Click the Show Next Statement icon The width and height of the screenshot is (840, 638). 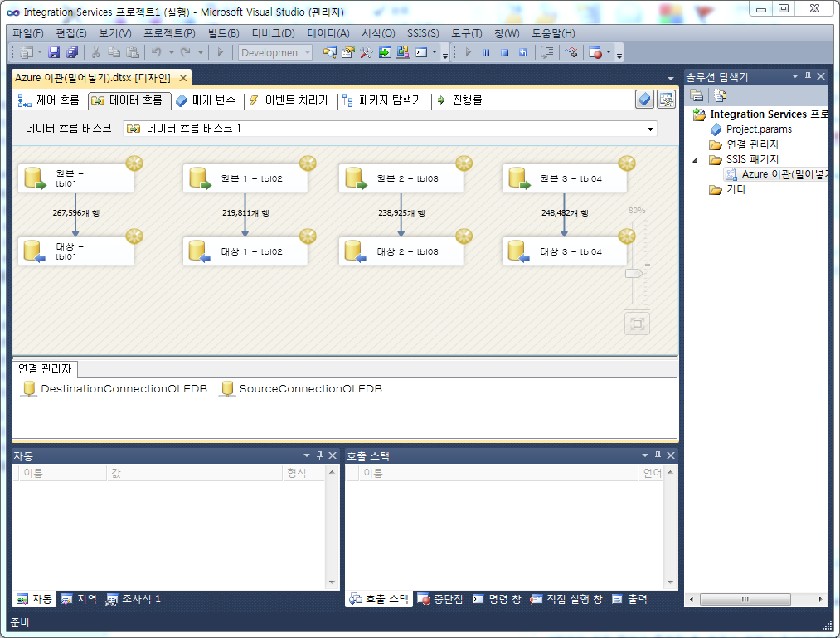point(547,52)
